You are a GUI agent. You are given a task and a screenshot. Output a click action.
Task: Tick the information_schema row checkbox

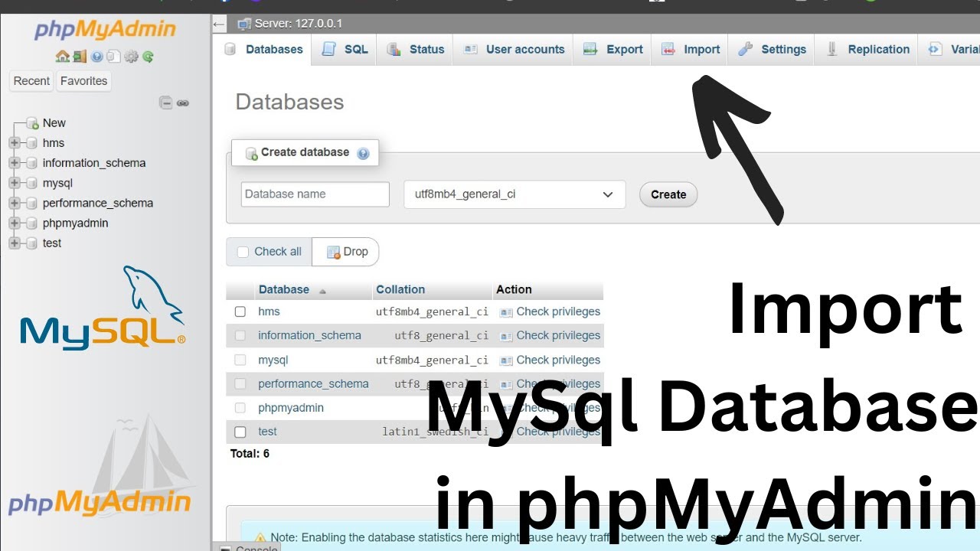(x=240, y=335)
